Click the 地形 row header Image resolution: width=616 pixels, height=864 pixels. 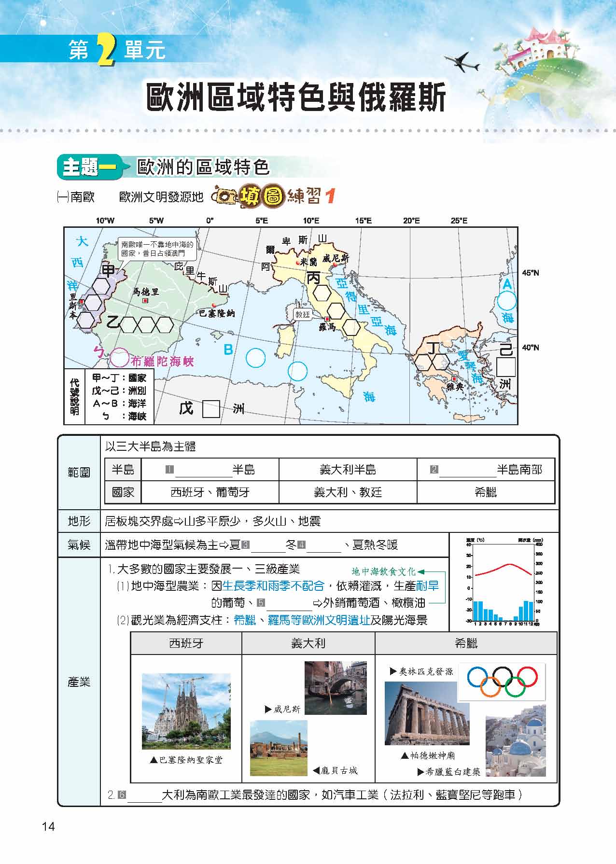point(79,521)
